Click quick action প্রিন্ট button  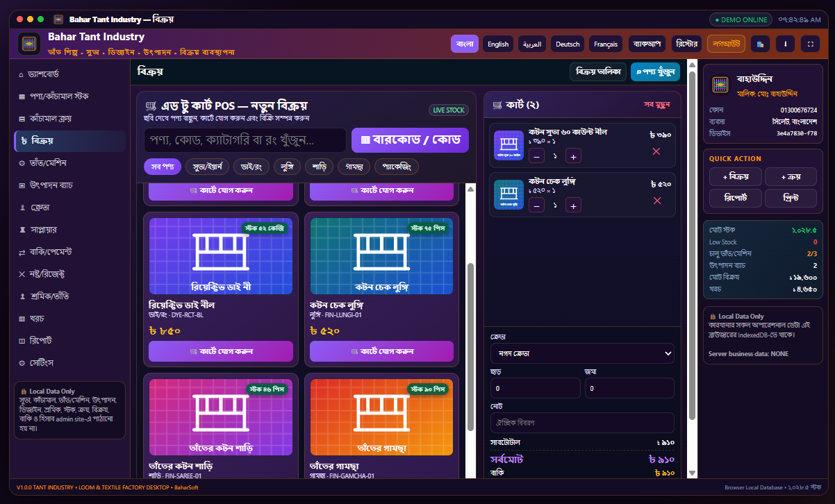point(791,198)
